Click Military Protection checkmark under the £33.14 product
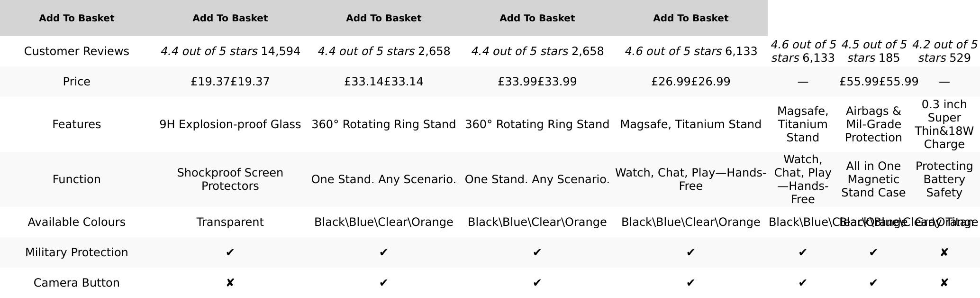Viewport: 980px width, 298px height. click(x=383, y=252)
